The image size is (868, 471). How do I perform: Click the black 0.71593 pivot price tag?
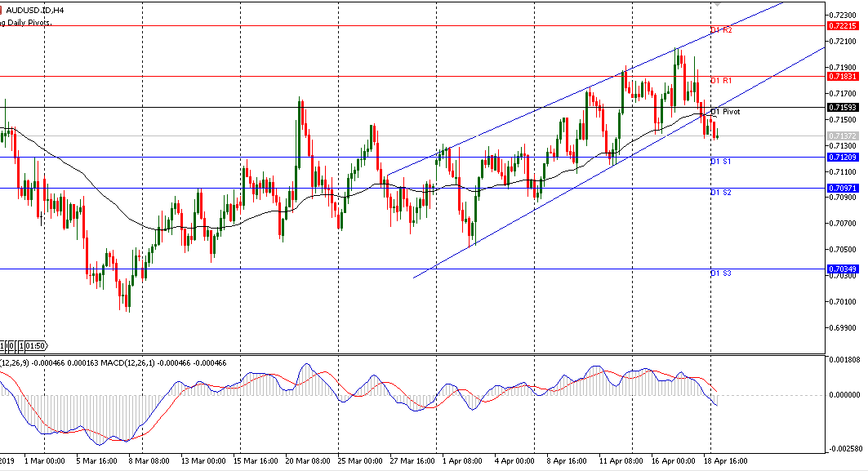click(x=843, y=108)
